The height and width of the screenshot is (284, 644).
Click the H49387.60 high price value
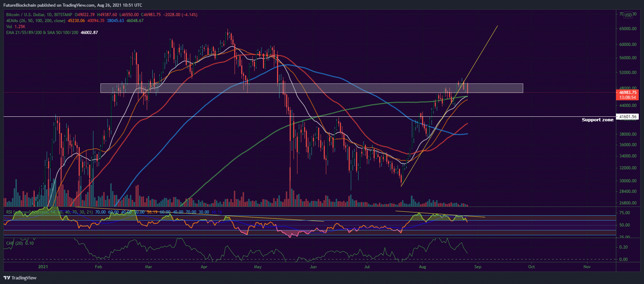tap(107, 15)
